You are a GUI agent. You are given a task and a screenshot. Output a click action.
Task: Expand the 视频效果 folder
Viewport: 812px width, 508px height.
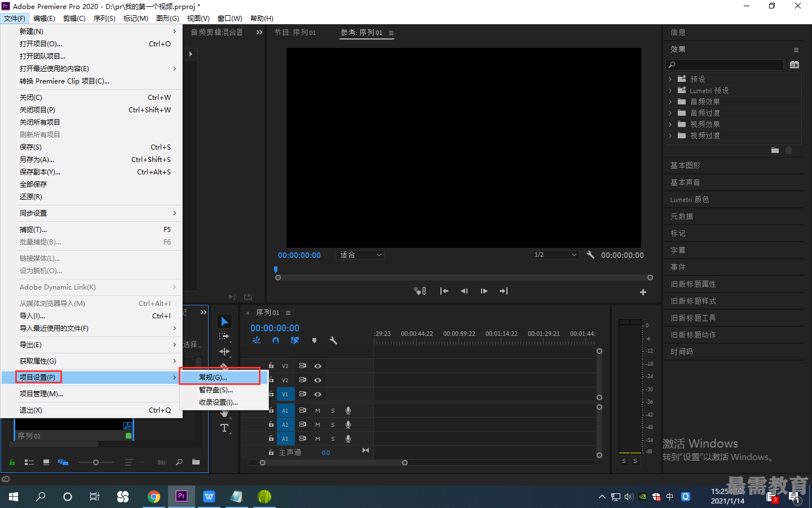[x=670, y=124]
